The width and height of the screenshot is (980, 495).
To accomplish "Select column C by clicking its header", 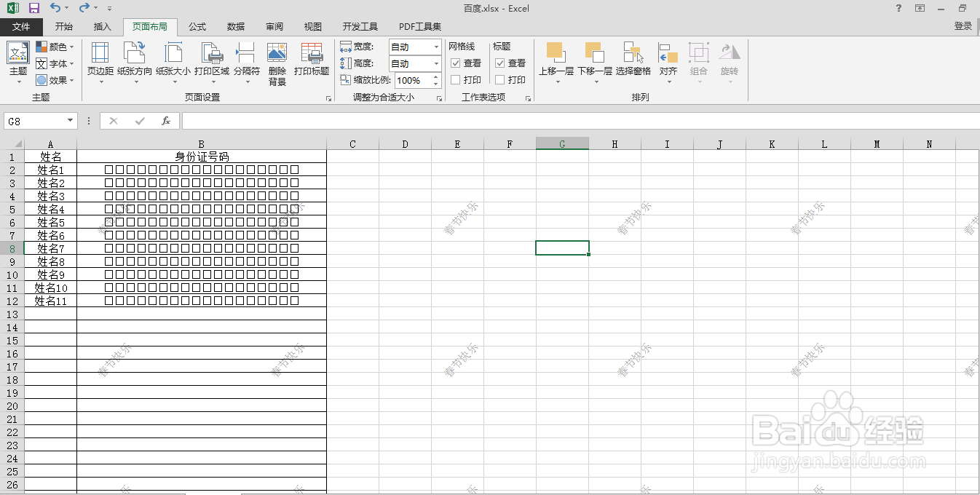I will coord(352,143).
